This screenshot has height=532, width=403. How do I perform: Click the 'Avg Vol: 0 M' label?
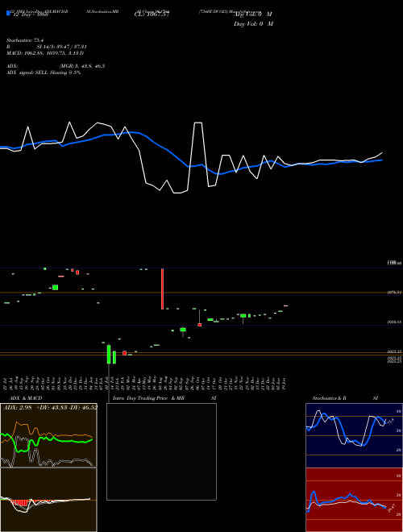(252, 15)
